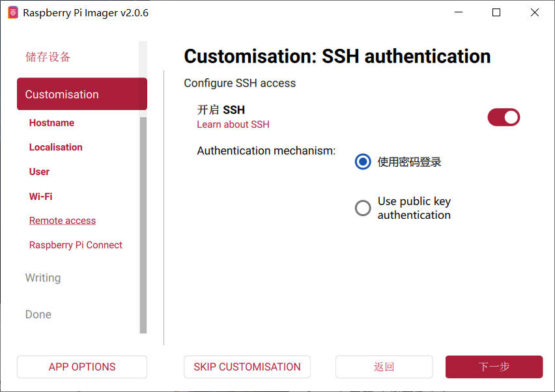Click the Authentication mechanism label

266,150
